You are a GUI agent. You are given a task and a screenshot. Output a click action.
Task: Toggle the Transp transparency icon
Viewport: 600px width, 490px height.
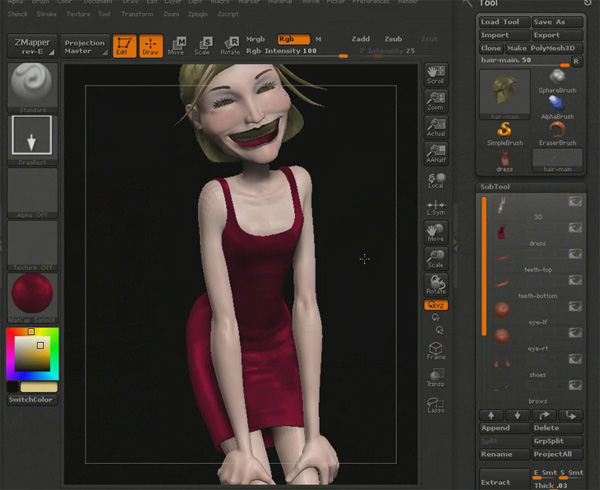coord(436,378)
